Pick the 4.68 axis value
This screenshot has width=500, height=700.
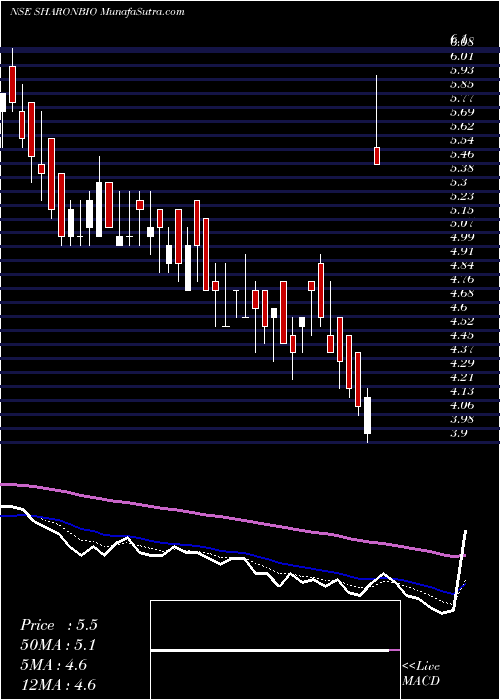(462, 293)
